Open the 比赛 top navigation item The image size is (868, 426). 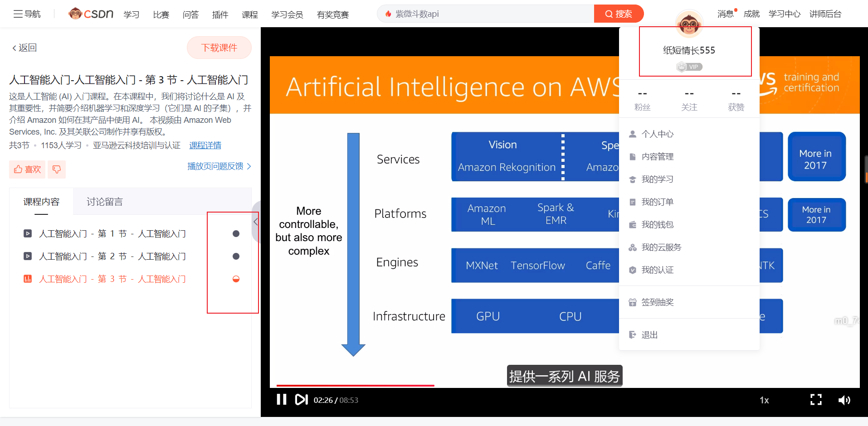(x=161, y=15)
